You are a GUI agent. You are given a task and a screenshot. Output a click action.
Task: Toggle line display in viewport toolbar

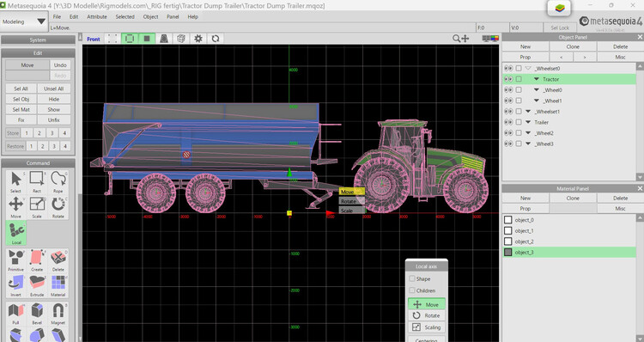[x=130, y=39]
